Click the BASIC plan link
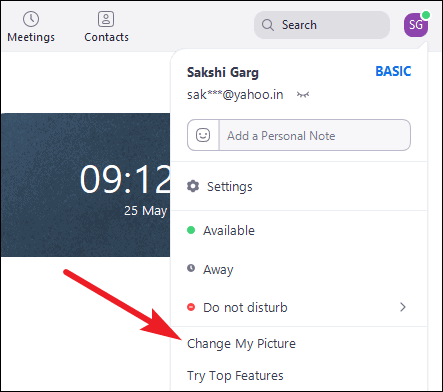Screen dimensions: 443x392 pos(393,71)
